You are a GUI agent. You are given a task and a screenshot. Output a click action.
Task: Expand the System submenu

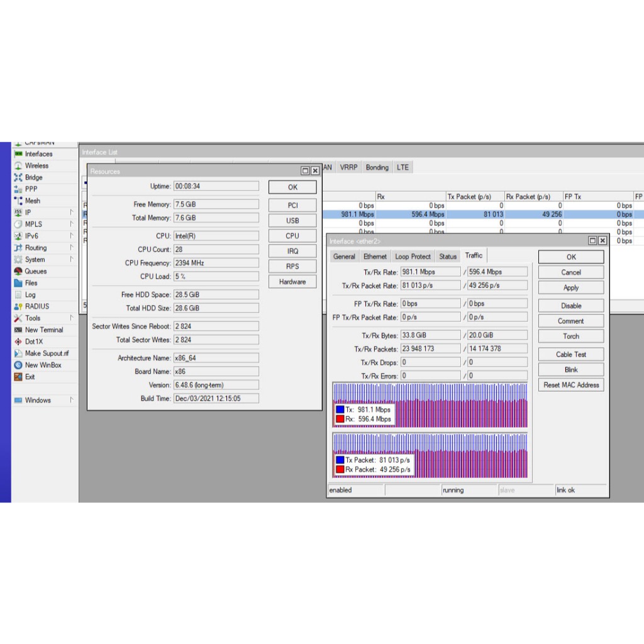coord(71,260)
